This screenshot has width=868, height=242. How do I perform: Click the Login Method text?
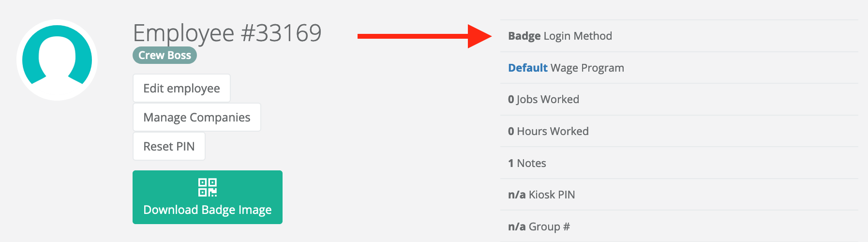coord(578,36)
